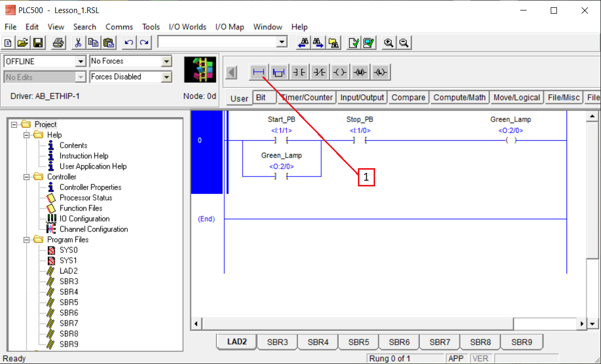The height and width of the screenshot is (364, 601).
Task: Click the ladder horizontal scrollbar track
Action: pyautogui.click(x=545, y=324)
